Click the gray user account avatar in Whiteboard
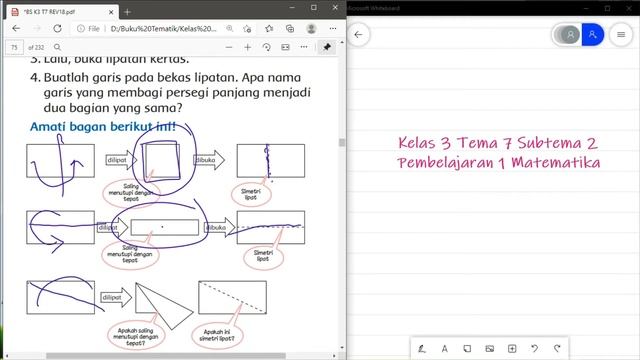 pos(570,35)
